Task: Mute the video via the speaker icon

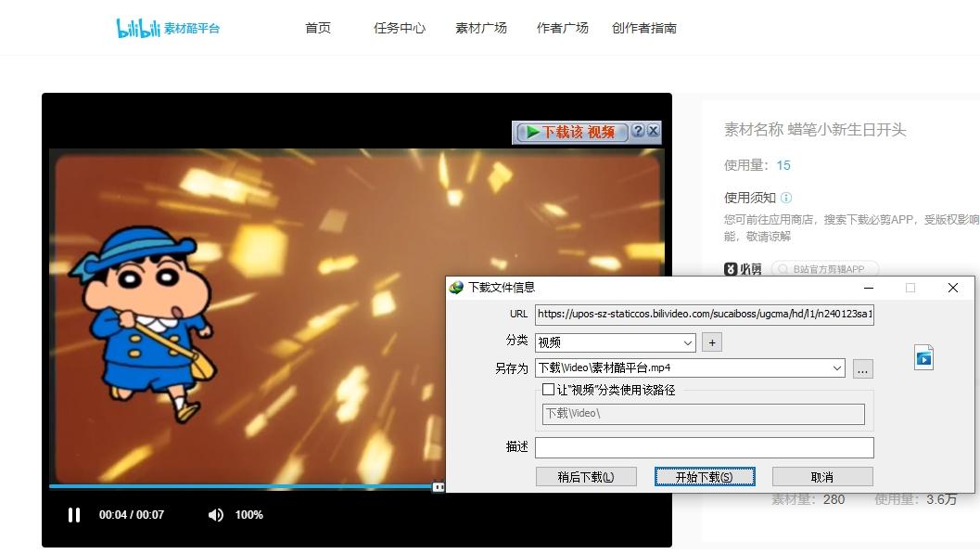Action: tap(216, 515)
